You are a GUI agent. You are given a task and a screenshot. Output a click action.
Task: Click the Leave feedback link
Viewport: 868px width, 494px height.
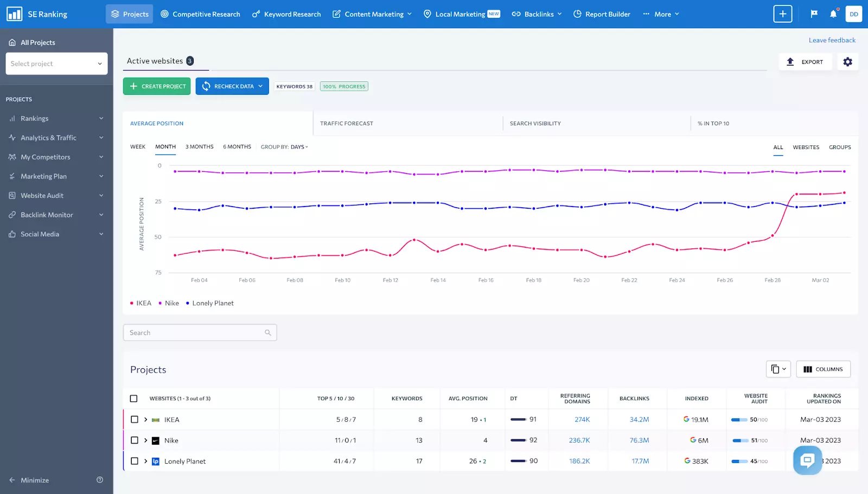point(832,40)
